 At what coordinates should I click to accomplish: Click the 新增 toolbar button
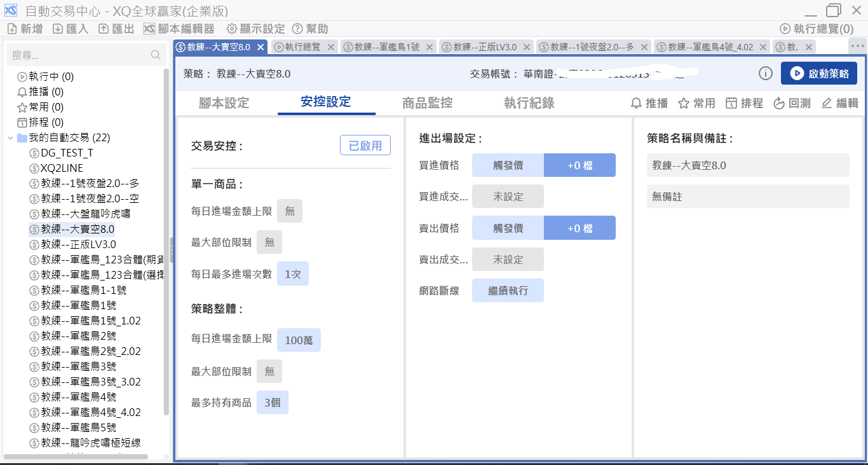[25, 29]
